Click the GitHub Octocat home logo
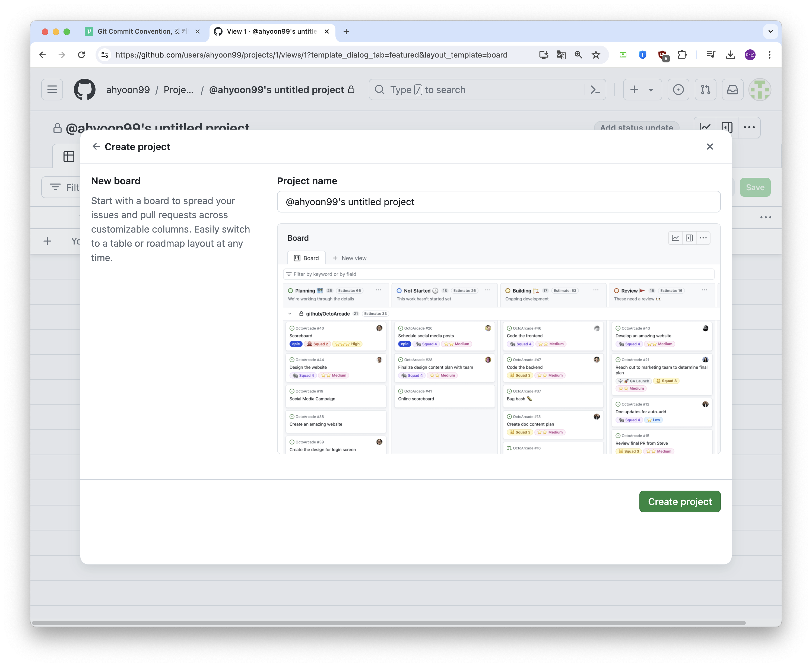 [85, 90]
